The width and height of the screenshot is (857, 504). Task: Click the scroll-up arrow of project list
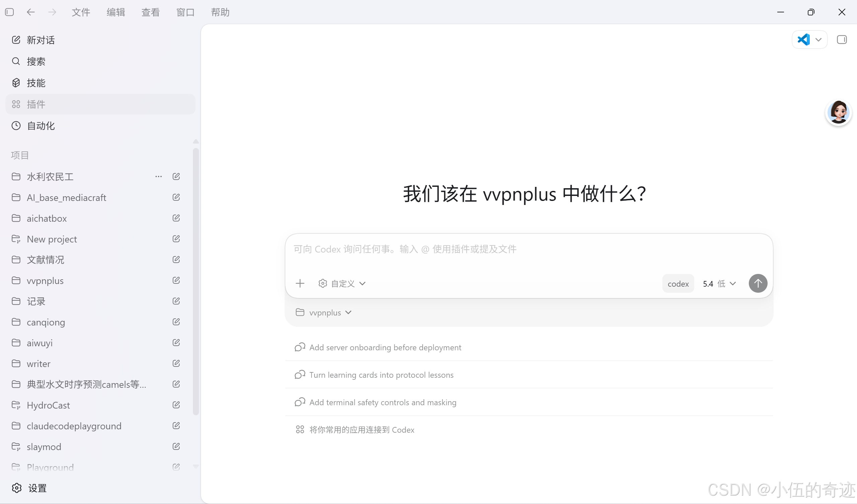pyautogui.click(x=196, y=141)
